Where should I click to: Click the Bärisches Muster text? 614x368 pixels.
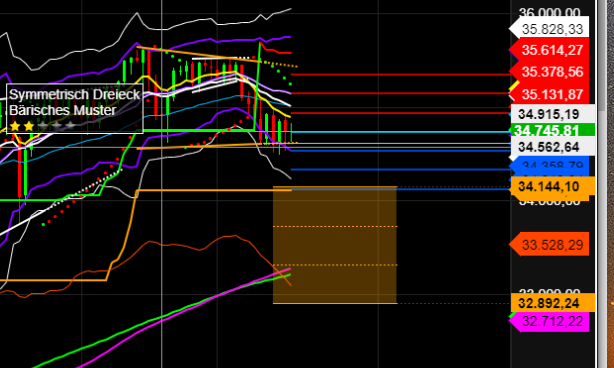coord(63,110)
